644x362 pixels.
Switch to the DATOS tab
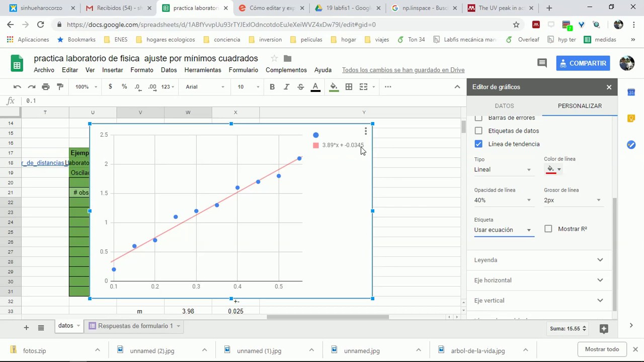pos(504,106)
